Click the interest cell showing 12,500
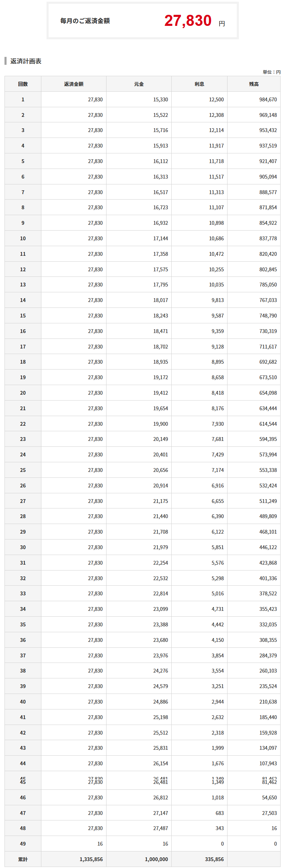 pos(216,100)
